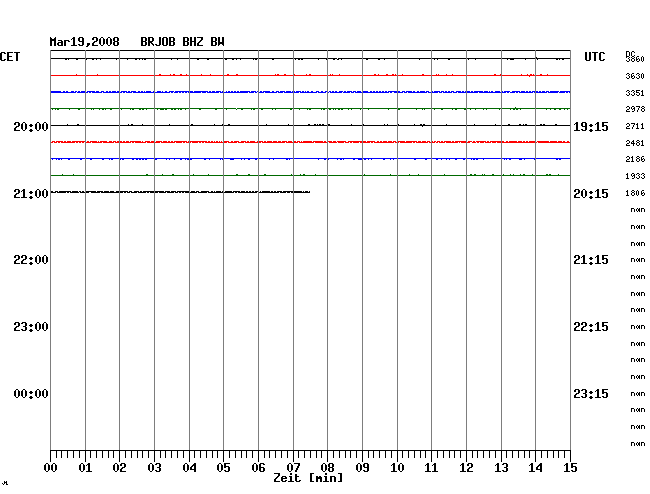
Task: Click minute tick label 06
Action: [258, 468]
